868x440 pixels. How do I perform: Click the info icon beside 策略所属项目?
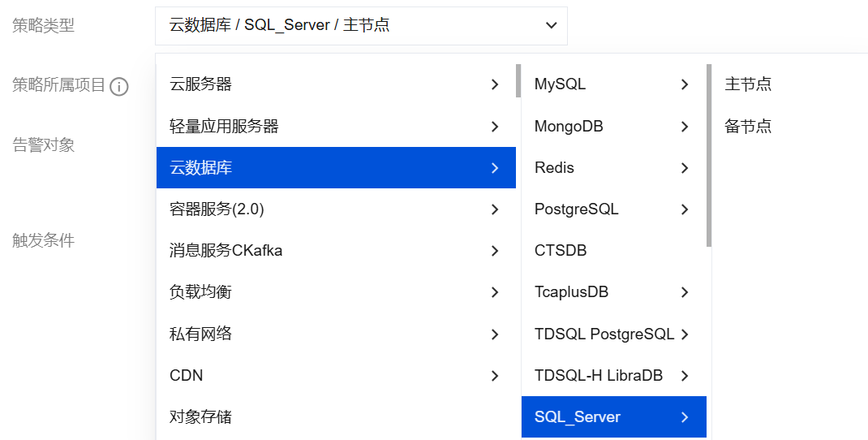[x=119, y=87]
